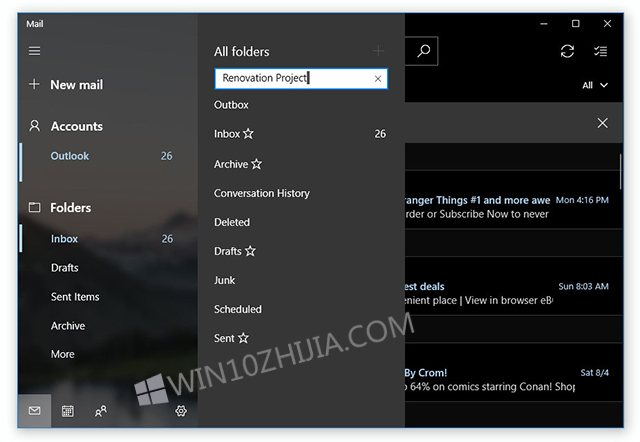This screenshot has height=442, width=640.
Task: Select Archive in left sidebar
Action: (x=109, y=326)
